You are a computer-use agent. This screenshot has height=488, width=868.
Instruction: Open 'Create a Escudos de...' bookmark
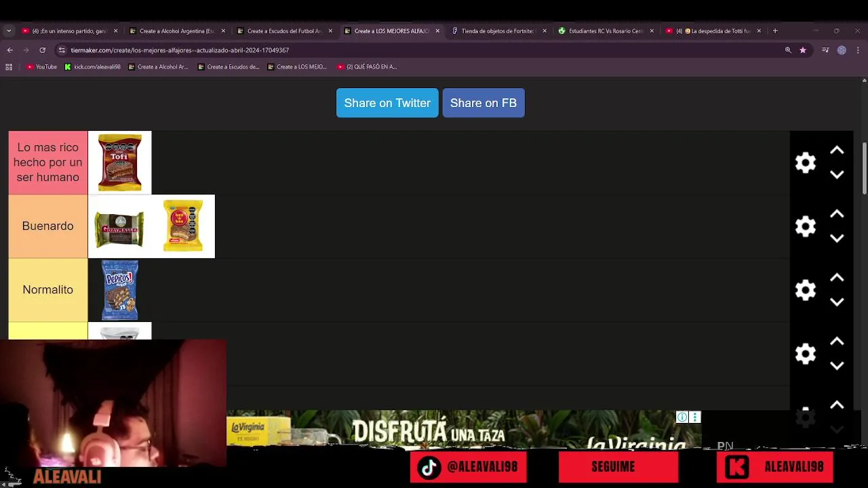229,66
